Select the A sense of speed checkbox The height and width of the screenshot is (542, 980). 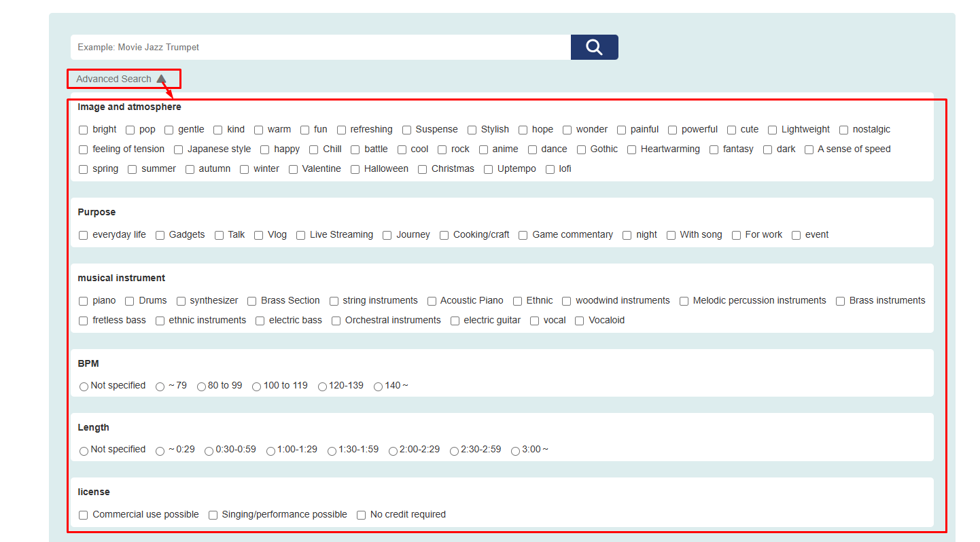809,149
